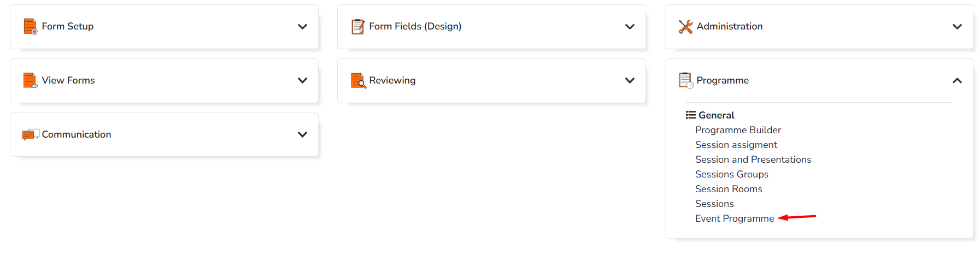Screen dimensions: 980x255
Task: Expand the Administration section chevron
Action: point(957,26)
